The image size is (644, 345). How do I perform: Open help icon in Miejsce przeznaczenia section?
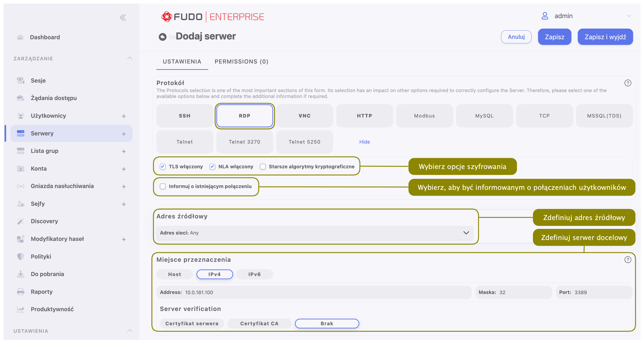pos(627,260)
